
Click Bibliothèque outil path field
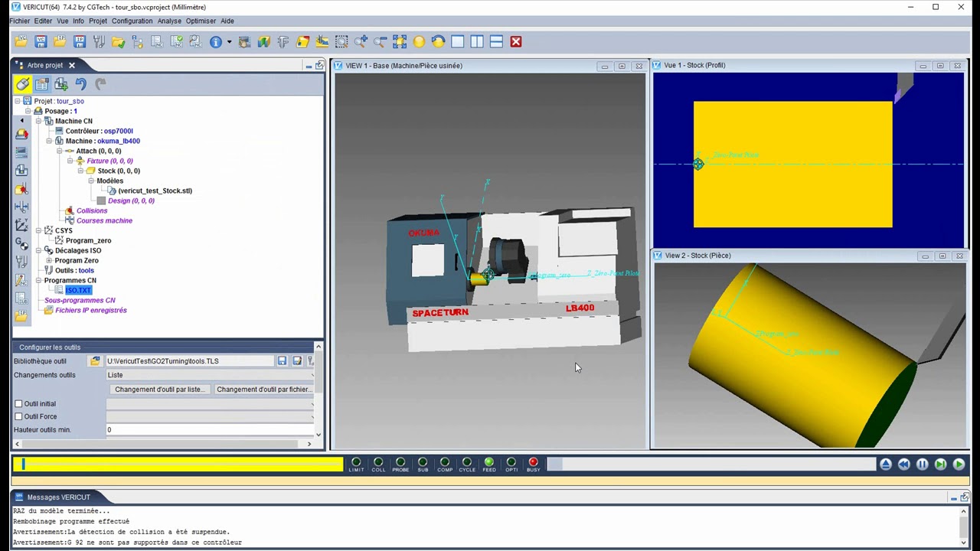190,361
